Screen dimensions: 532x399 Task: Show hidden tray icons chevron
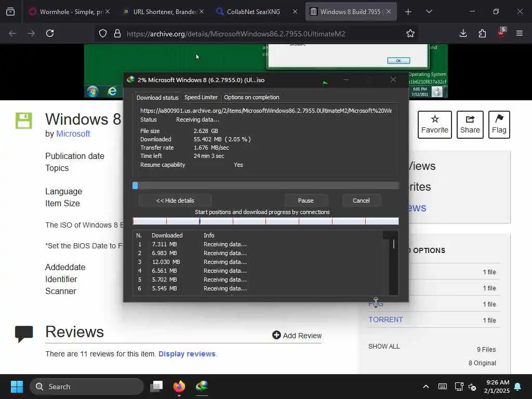426,387
